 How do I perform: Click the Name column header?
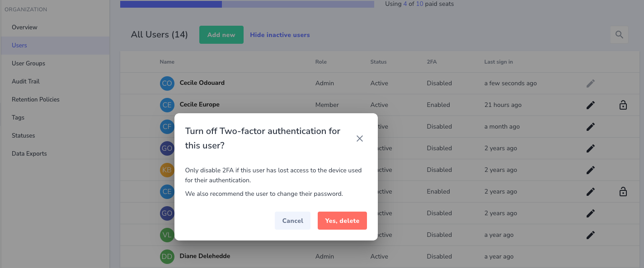pos(167,62)
